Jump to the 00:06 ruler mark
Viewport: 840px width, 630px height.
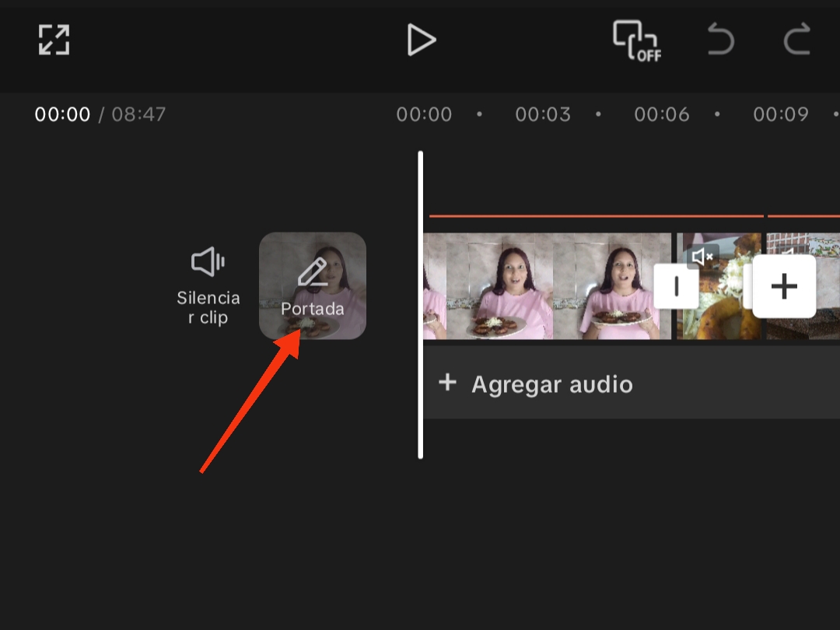pyautogui.click(x=662, y=114)
